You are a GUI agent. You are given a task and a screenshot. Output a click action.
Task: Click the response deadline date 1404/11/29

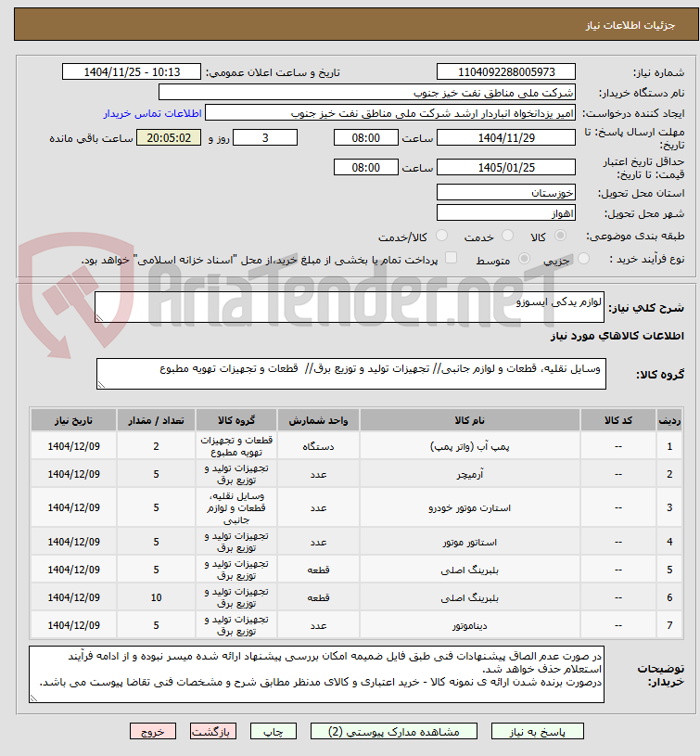point(506,138)
